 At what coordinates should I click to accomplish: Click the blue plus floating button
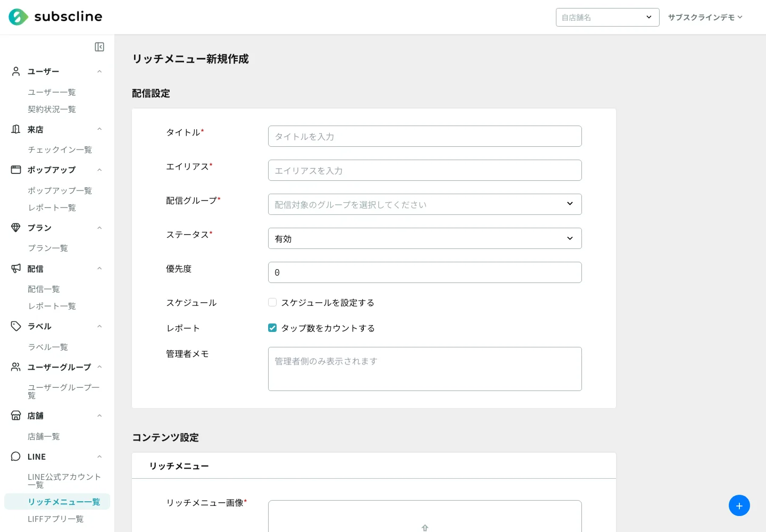[x=739, y=505]
